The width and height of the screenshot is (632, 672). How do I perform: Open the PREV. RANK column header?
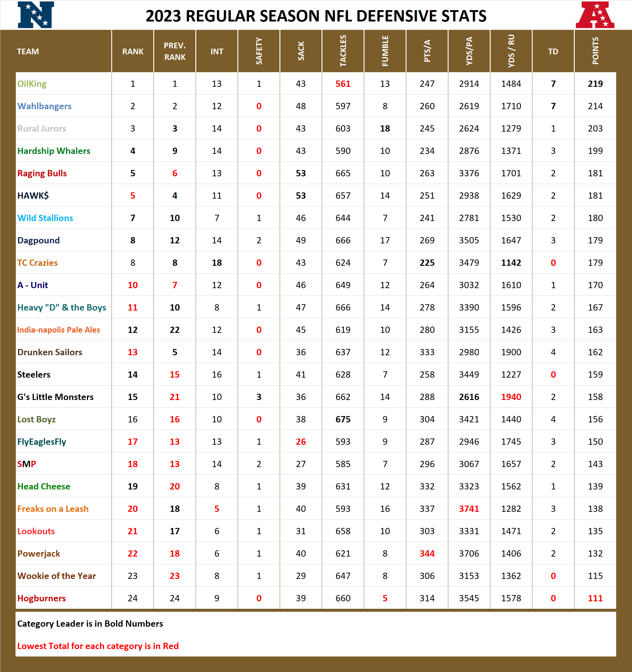tap(175, 51)
